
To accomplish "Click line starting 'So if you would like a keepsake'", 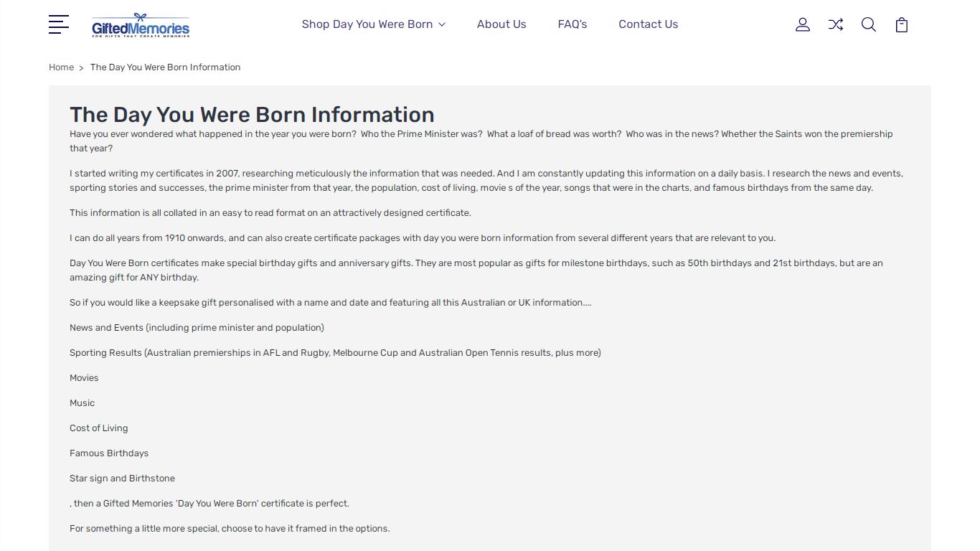I will point(331,303).
